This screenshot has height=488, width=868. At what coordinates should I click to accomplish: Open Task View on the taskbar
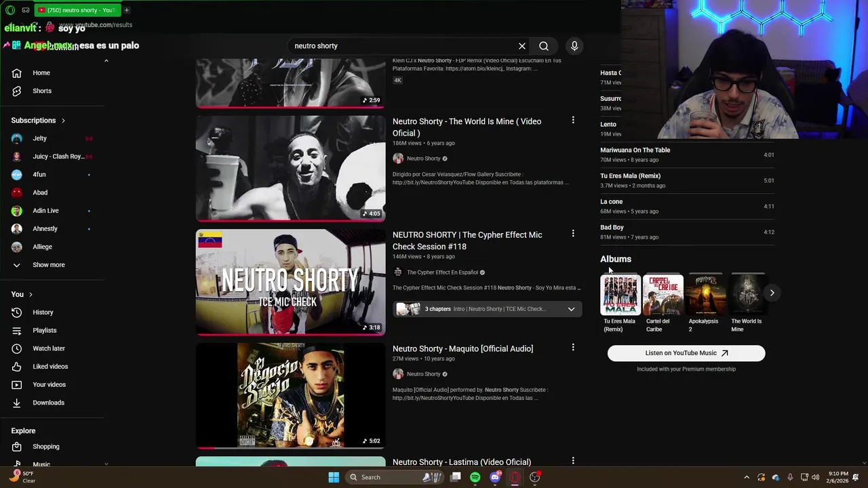click(x=456, y=477)
